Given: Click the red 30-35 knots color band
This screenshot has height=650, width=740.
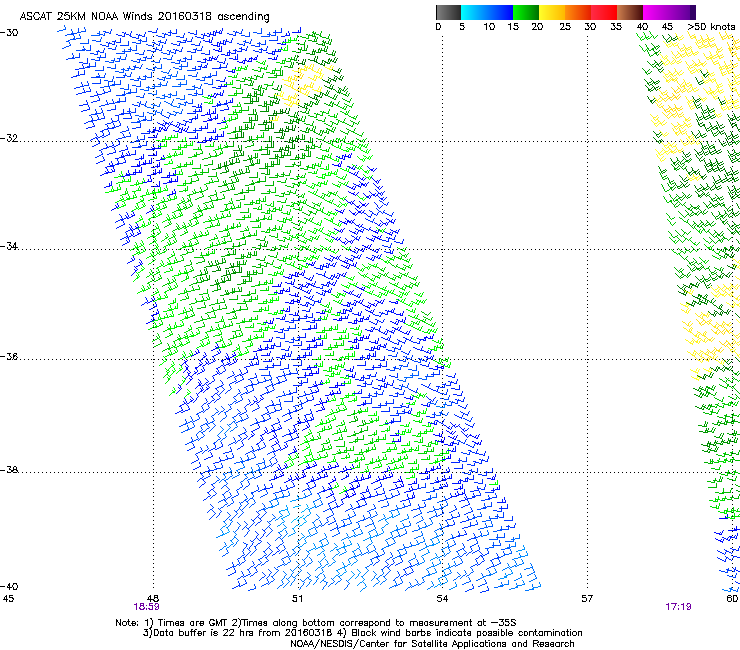Looking at the screenshot, I should (x=604, y=12).
